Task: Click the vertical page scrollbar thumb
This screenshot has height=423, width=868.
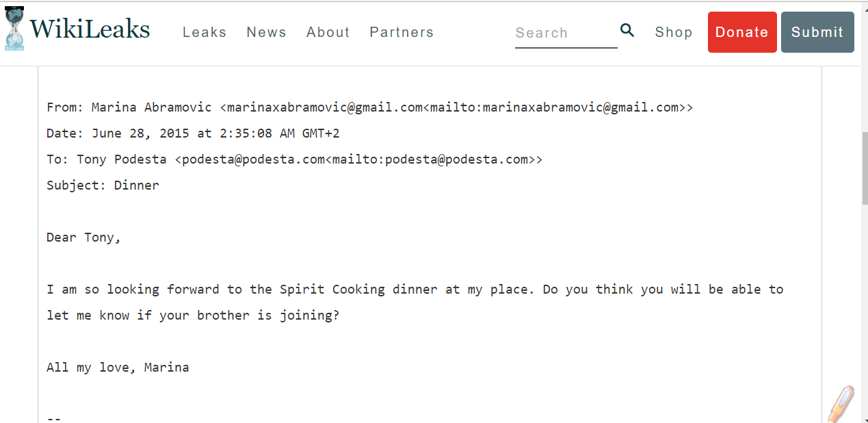Action: 865,168
